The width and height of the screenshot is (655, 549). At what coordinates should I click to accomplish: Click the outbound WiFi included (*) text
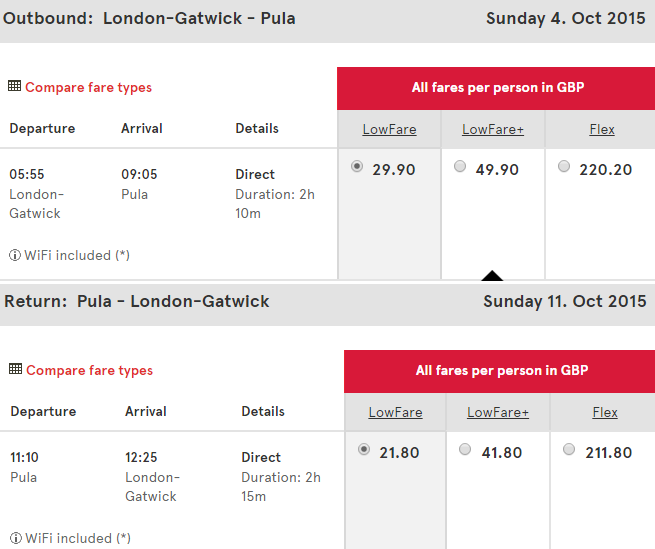point(77,255)
